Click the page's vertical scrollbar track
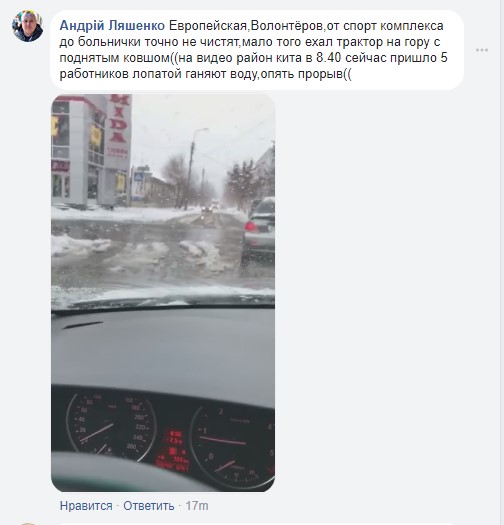The width and height of the screenshot is (504, 525). [x=502, y=262]
